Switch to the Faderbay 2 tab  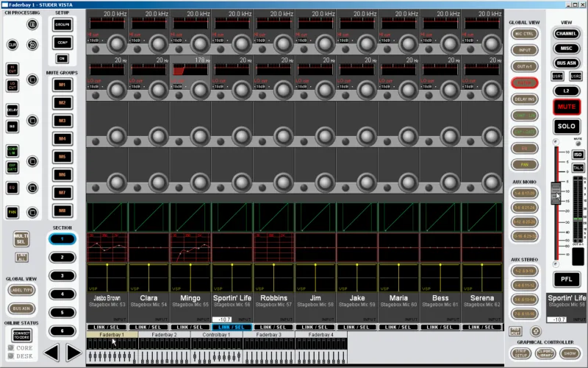click(164, 335)
